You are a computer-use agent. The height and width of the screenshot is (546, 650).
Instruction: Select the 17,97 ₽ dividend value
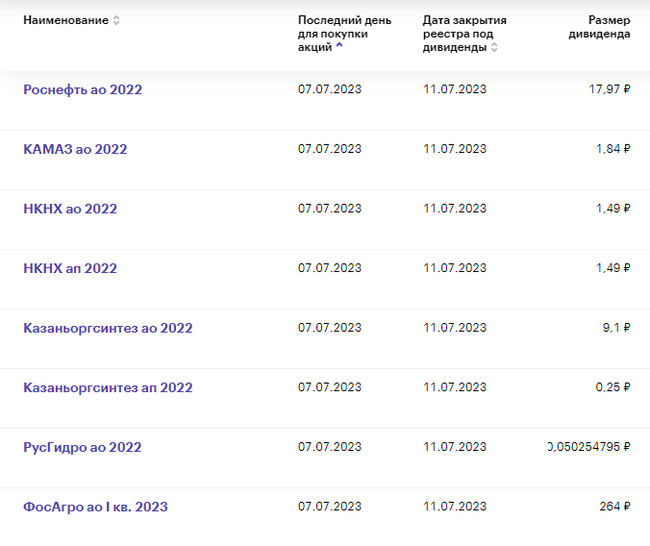pos(609,89)
